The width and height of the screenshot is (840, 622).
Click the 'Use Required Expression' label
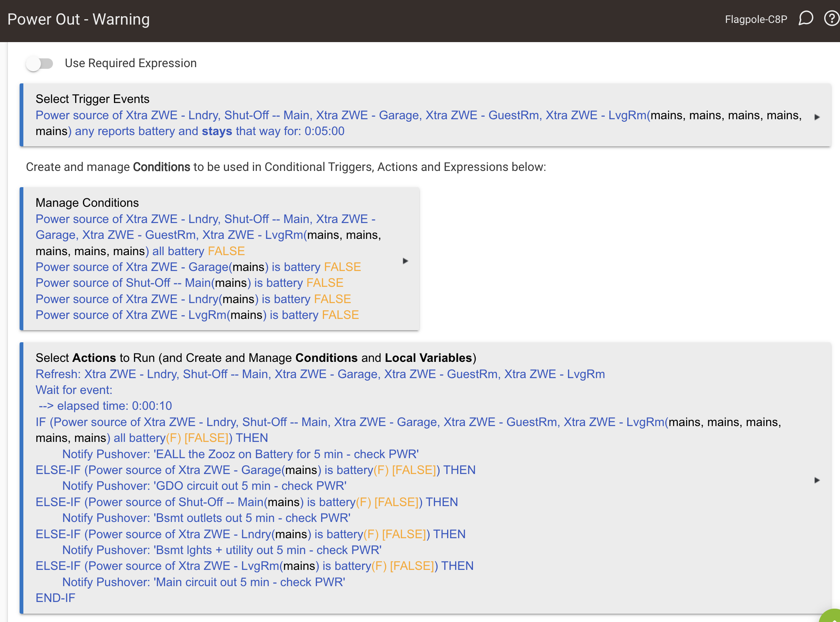(x=131, y=63)
